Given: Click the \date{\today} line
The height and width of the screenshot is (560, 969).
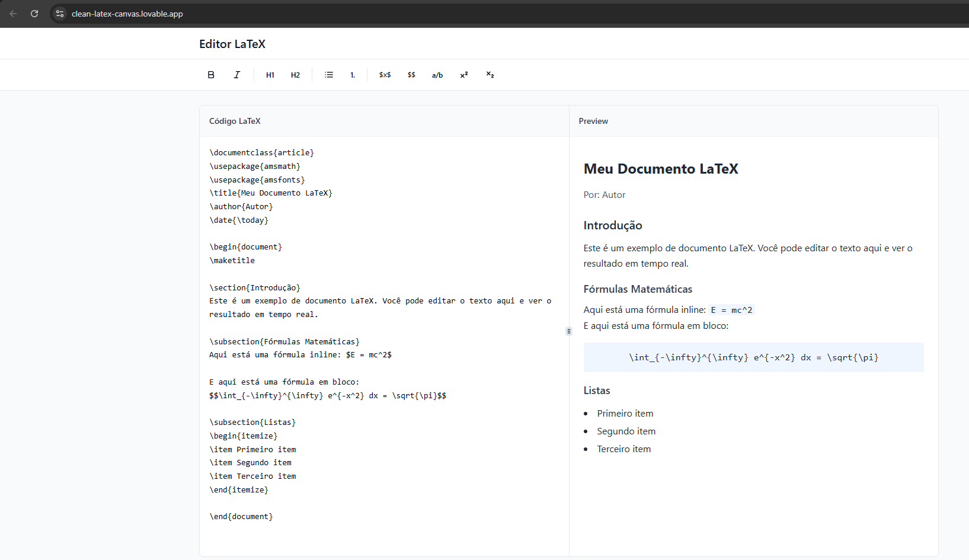Looking at the screenshot, I should tap(239, 220).
